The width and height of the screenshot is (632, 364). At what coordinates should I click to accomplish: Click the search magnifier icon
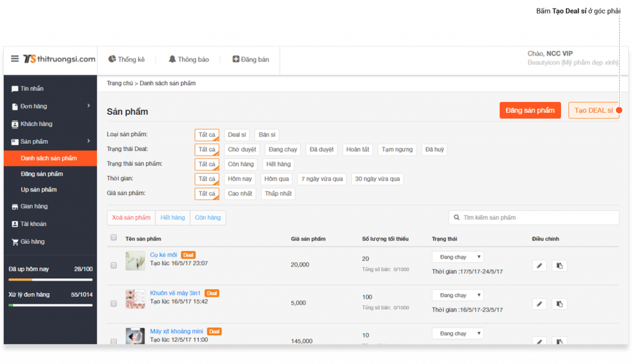point(457,218)
